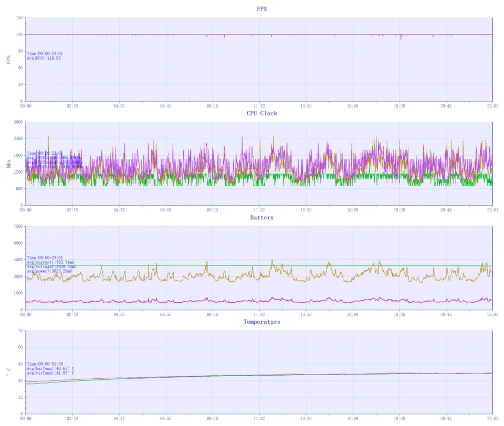
Task: Click Time:00:00-31:30 label in Temperature chart
Action: (x=45, y=364)
